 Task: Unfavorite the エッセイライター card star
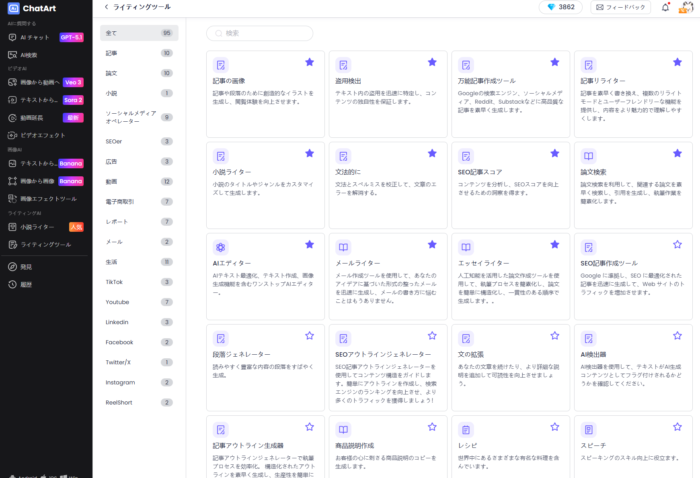coord(555,244)
